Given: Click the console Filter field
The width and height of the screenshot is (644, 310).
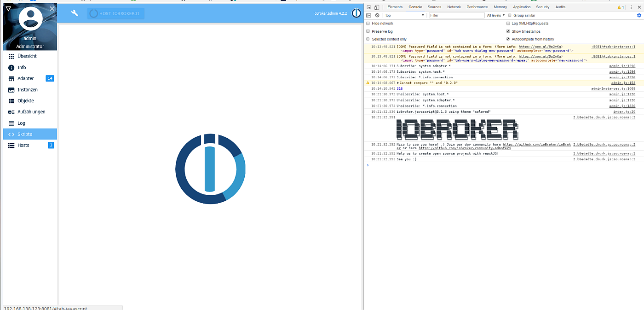Looking at the screenshot, I should pos(456,15).
